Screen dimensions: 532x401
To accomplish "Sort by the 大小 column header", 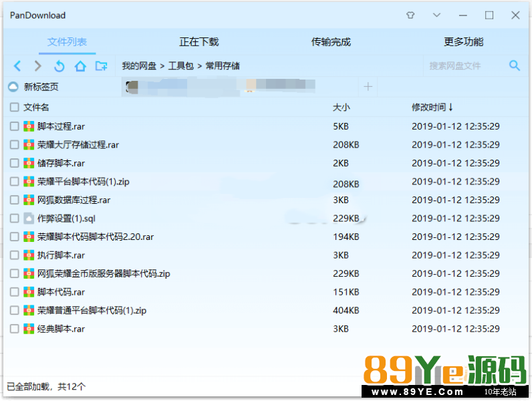I will 342,107.
